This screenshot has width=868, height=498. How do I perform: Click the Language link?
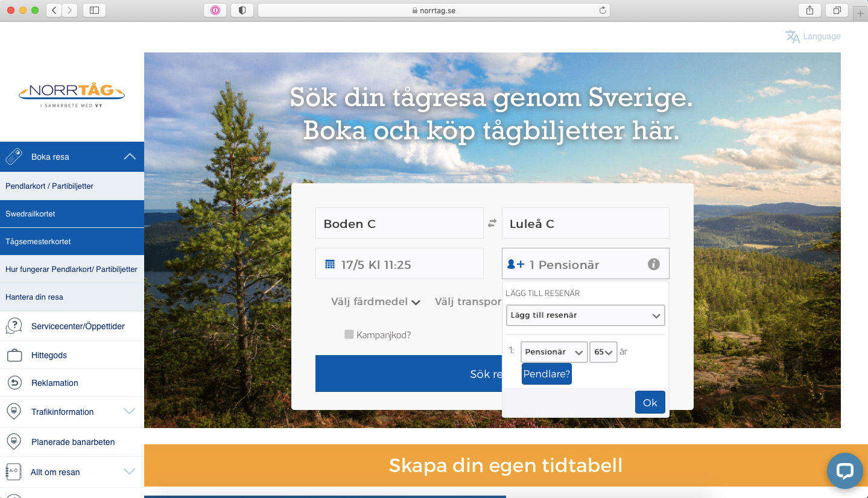(822, 36)
